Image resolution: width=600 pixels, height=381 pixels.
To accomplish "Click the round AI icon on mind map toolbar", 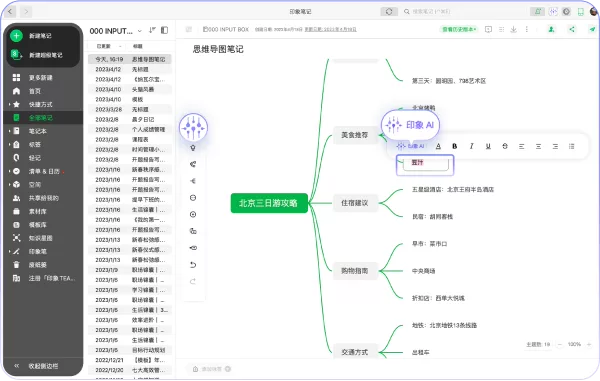I will (193, 127).
